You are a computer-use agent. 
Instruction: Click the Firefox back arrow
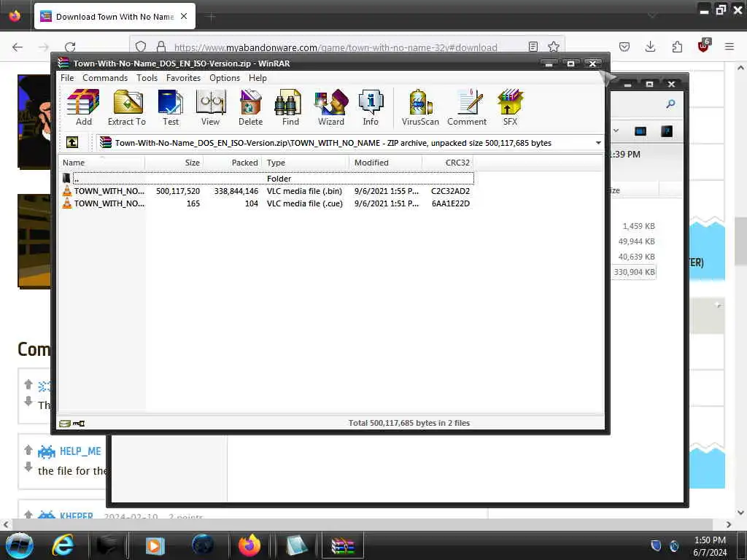(x=18, y=47)
